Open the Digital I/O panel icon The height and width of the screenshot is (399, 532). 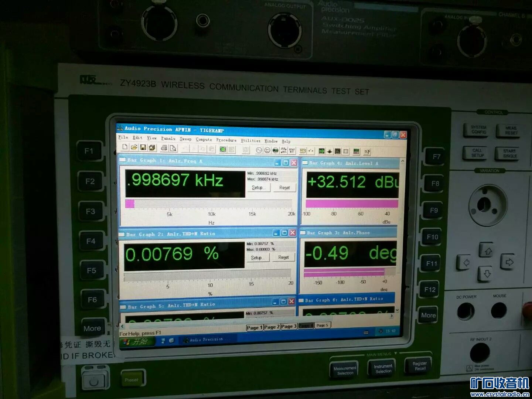(283, 150)
